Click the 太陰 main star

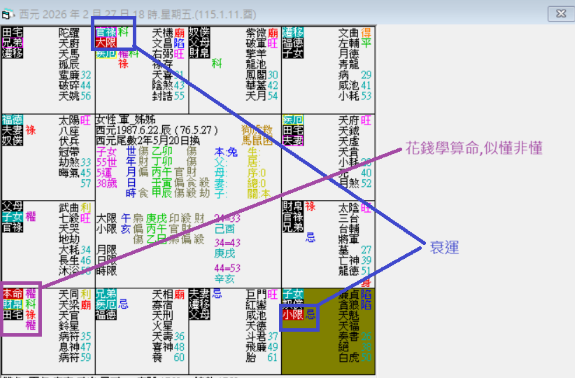[x=348, y=208]
